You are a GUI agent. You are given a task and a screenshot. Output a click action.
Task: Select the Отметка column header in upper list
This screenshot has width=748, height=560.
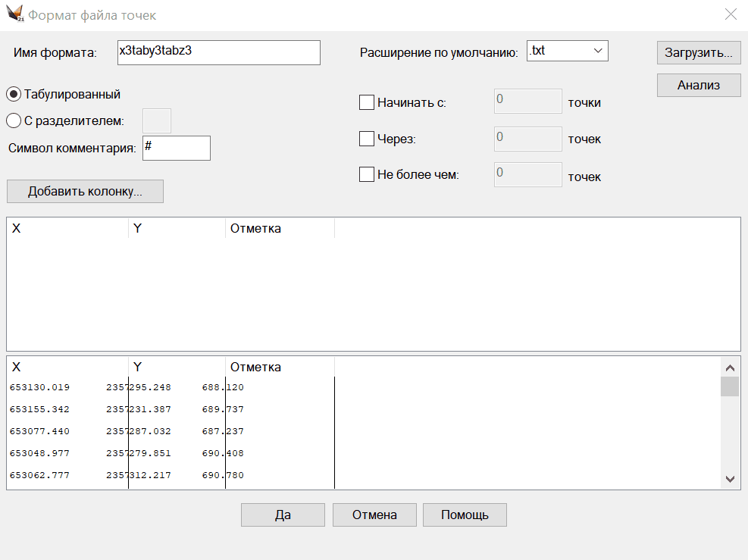279,228
